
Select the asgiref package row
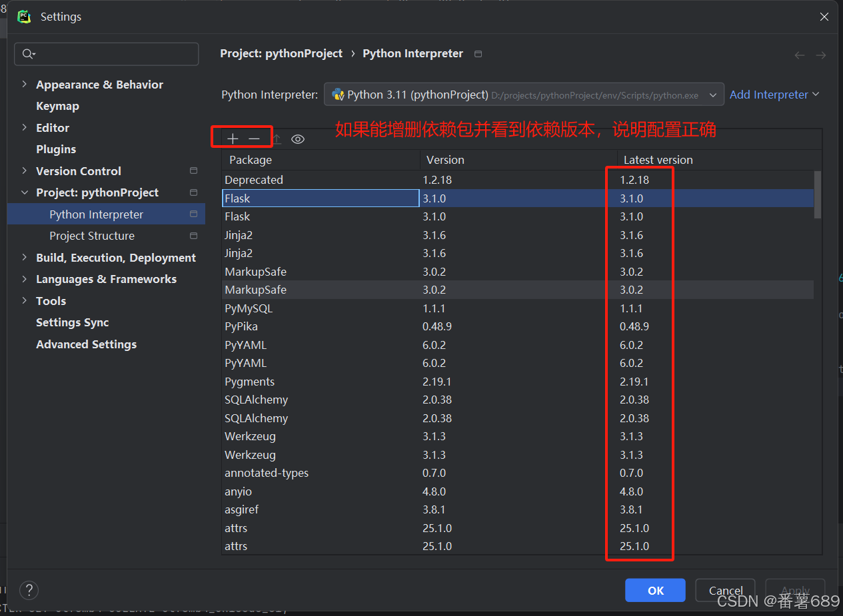tap(518, 509)
